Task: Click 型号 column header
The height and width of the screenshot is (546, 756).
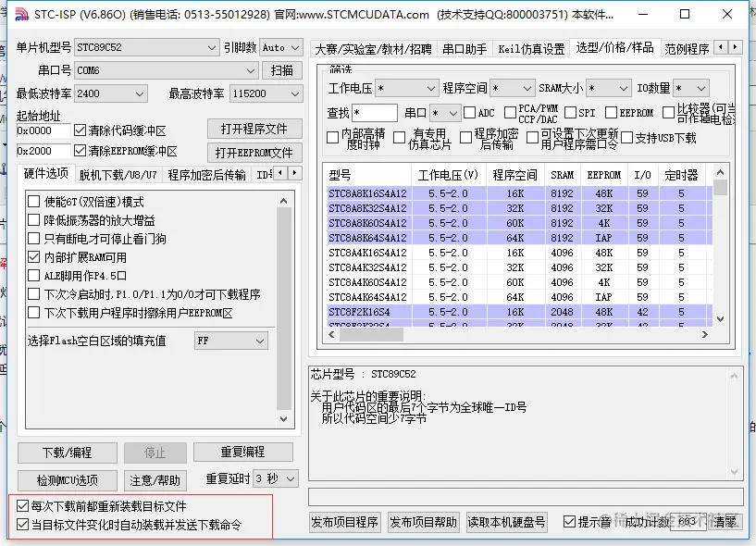Action: [x=367, y=175]
